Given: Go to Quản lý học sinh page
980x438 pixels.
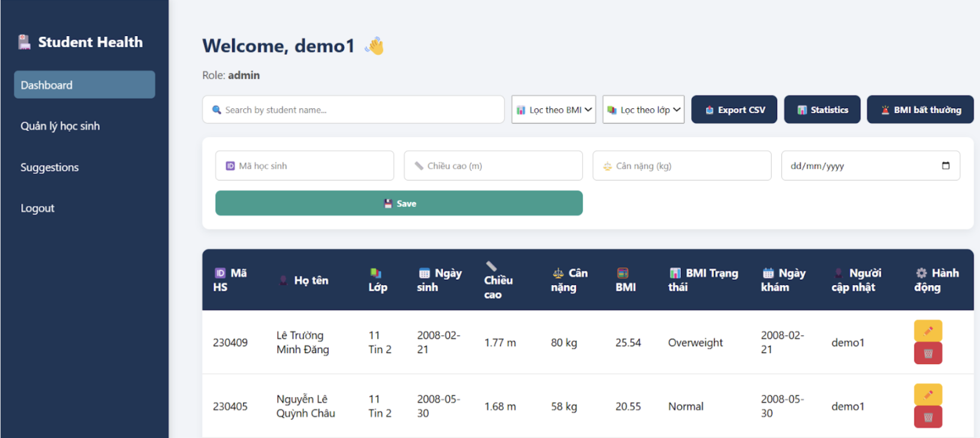Looking at the screenshot, I should (60, 126).
